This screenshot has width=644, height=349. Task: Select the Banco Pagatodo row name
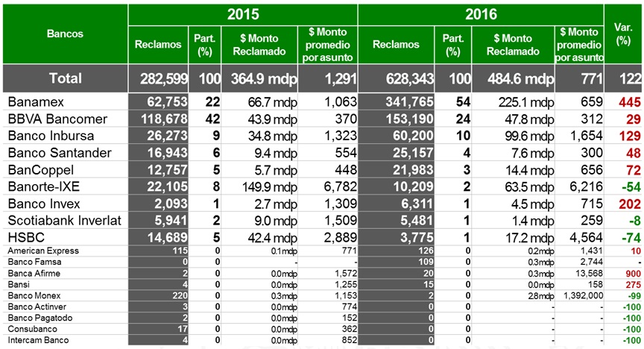coord(40,318)
